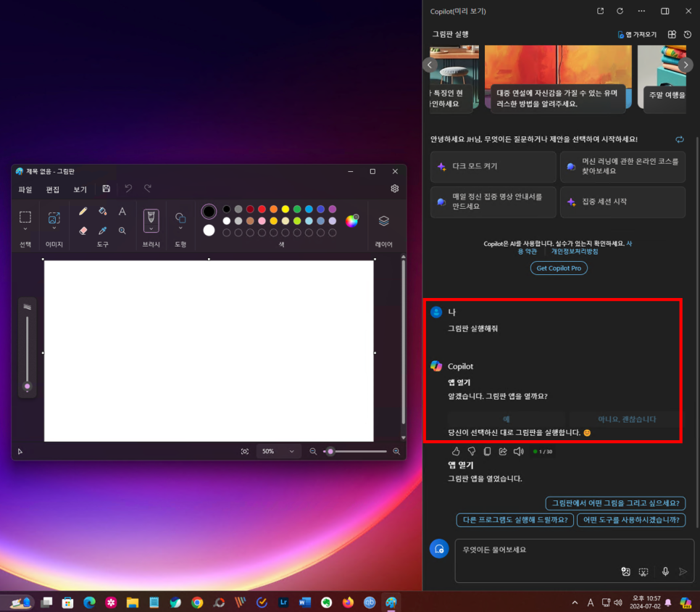The height and width of the screenshot is (612, 700).
Task: Click the Save icon in Paint
Action: (107, 189)
